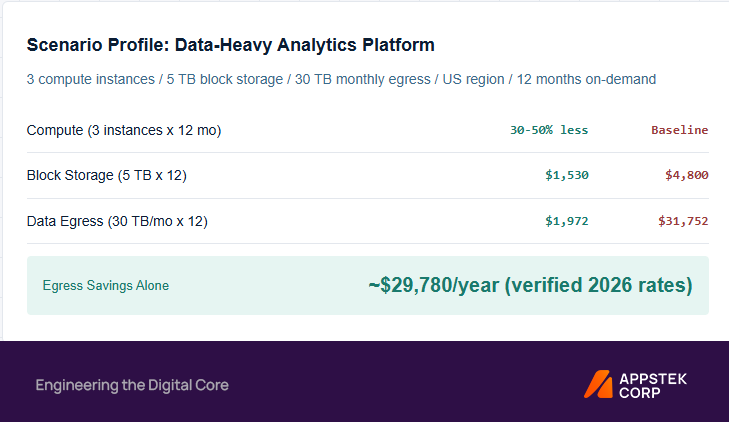This screenshot has height=422, width=729.
Task: Click the $1,972 egress cost
Action: click(567, 221)
